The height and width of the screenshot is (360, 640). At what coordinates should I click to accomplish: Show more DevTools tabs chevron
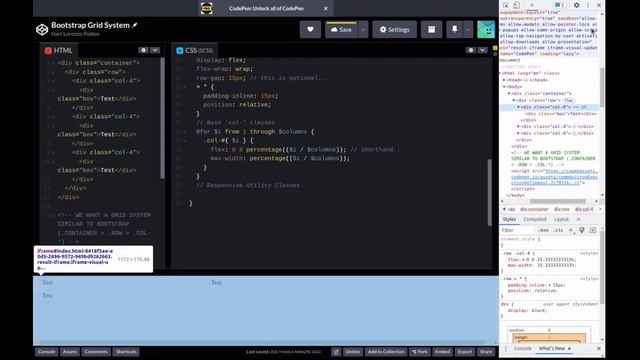[531, 5]
